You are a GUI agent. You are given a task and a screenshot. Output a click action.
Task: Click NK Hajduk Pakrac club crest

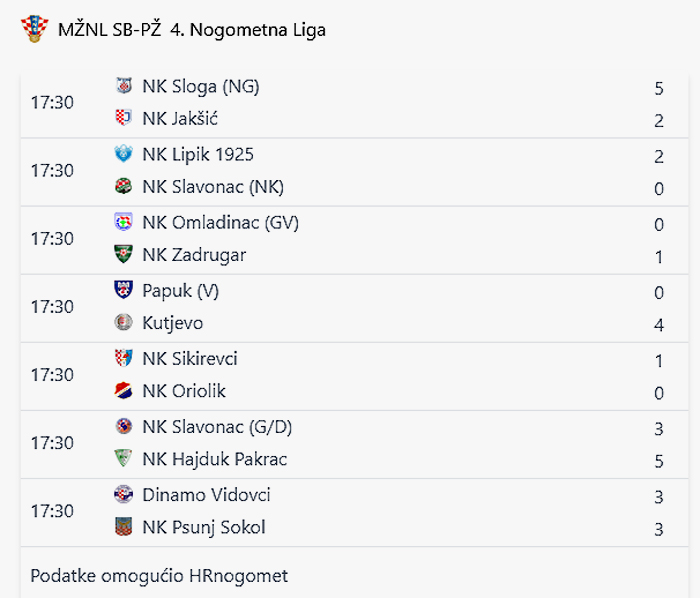(x=124, y=458)
